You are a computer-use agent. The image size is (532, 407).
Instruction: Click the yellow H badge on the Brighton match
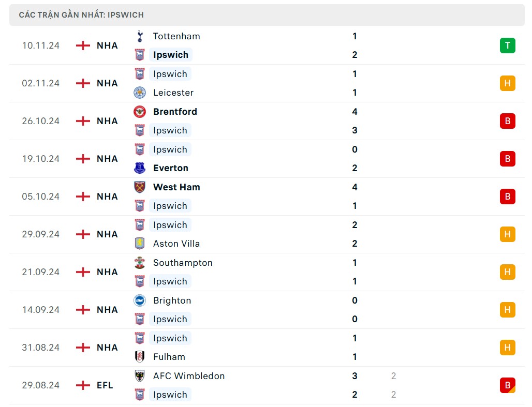point(507,310)
